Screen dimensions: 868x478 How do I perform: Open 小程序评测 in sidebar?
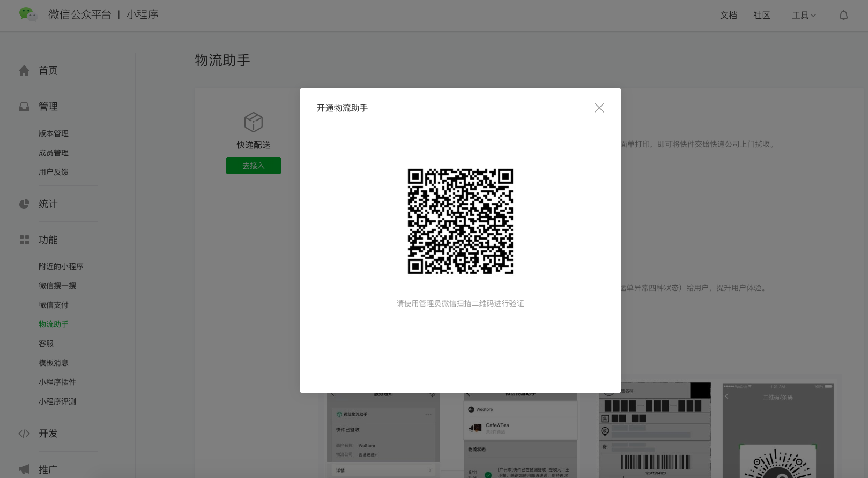point(57,401)
